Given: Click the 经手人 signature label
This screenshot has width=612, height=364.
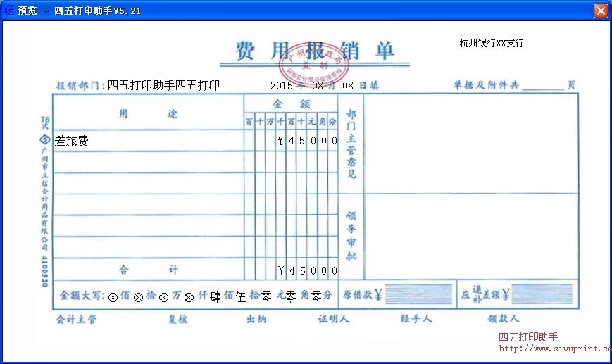Looking at the screenshot, I should tap(416, 319).
